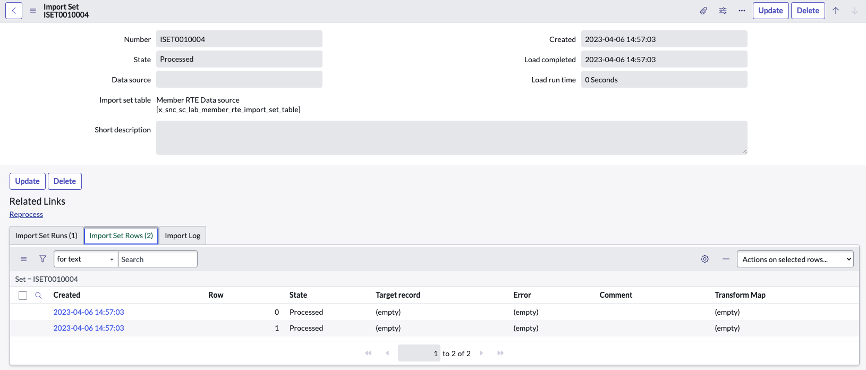The height and width of the screenshot is (370, 866).
Task: Go to next page of list
Action: [x=481, y=353]
